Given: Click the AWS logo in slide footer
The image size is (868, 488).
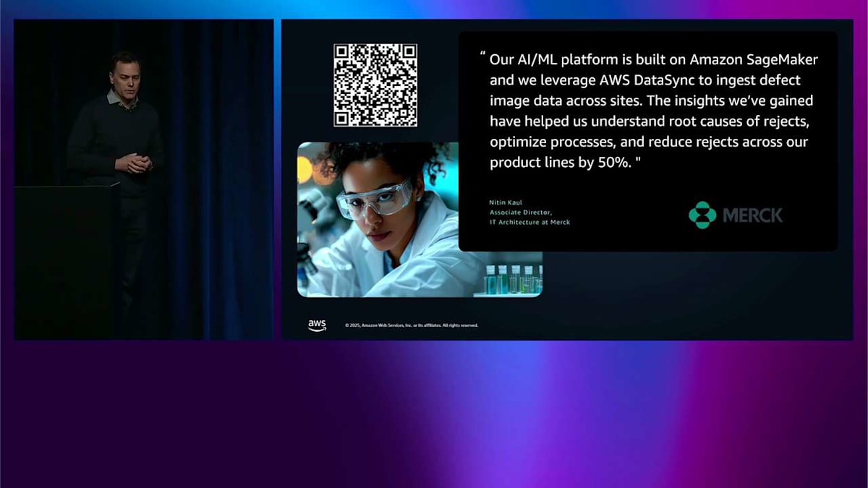Looking at the screenshot, I should [317, 325].
